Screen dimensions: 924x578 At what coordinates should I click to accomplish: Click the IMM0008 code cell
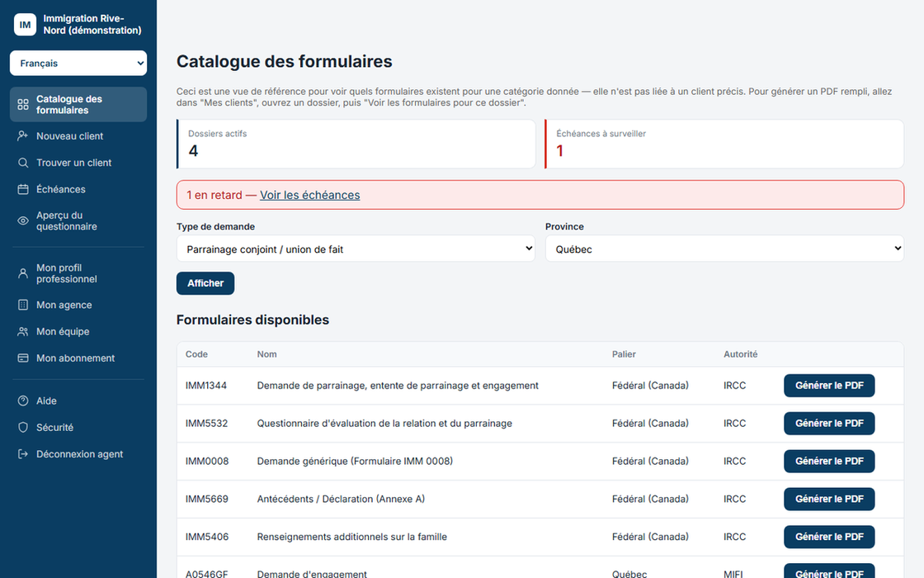click(207, 462)
